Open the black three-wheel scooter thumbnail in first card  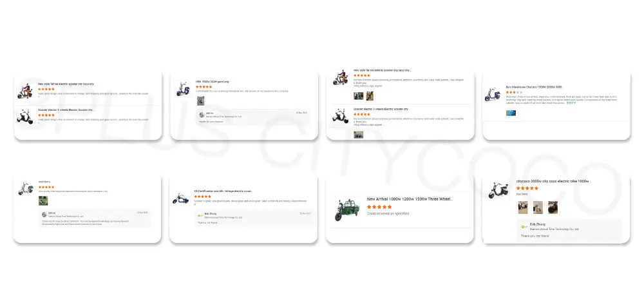24,117
